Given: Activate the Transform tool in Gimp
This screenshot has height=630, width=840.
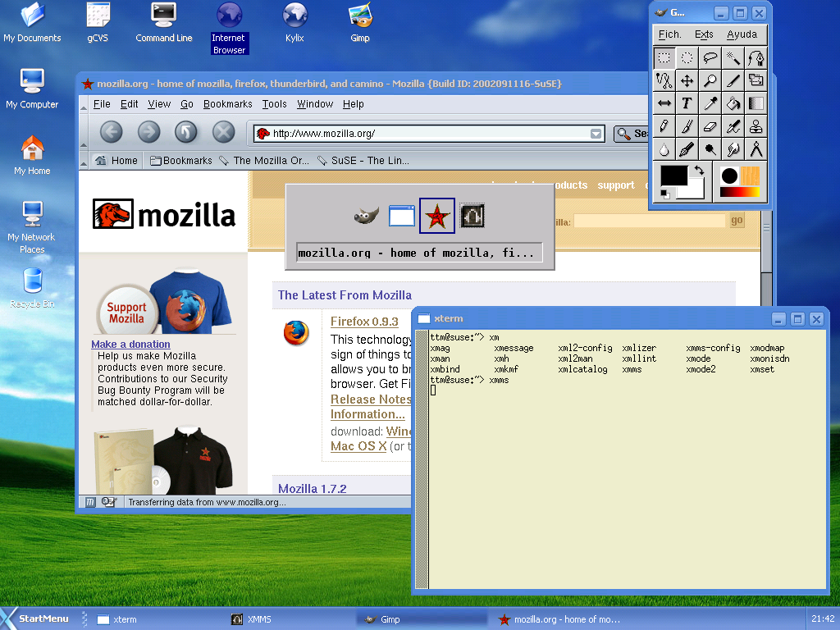Looking at the screenshot, I should tap(756, 81).
